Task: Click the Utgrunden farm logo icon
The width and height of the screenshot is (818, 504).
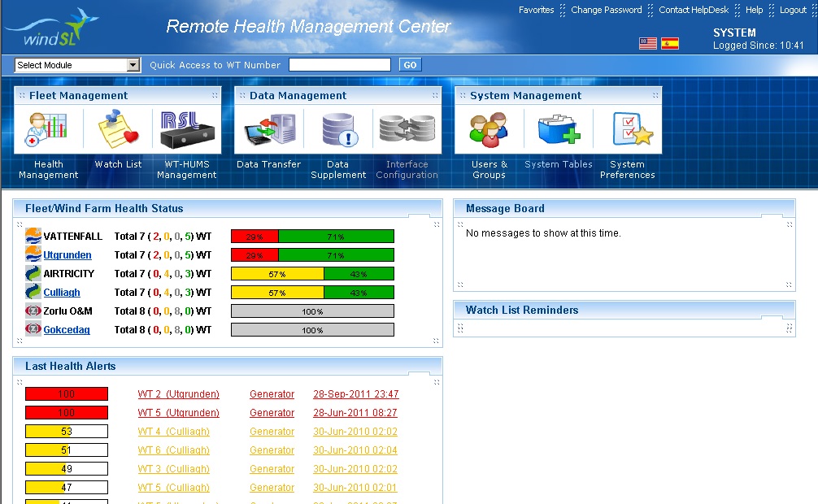Action: (33, 254)
